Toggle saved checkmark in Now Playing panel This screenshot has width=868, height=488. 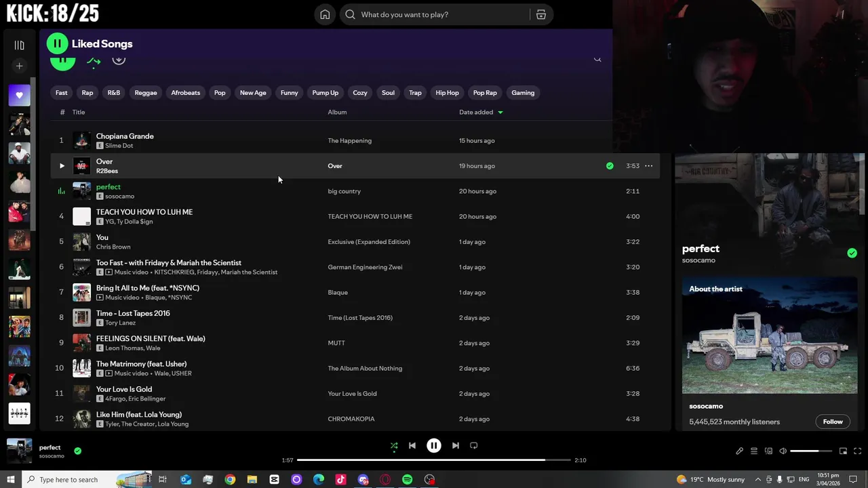tap(852, 253)
